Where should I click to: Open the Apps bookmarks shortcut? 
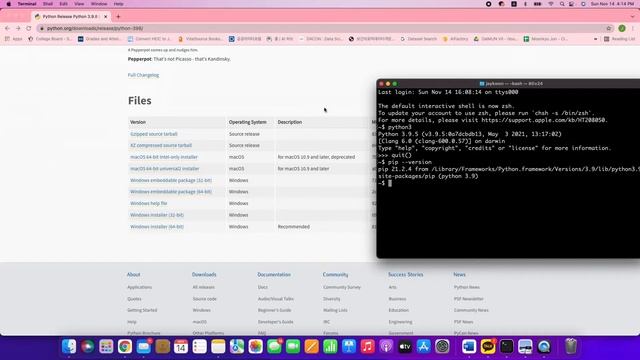13,39
